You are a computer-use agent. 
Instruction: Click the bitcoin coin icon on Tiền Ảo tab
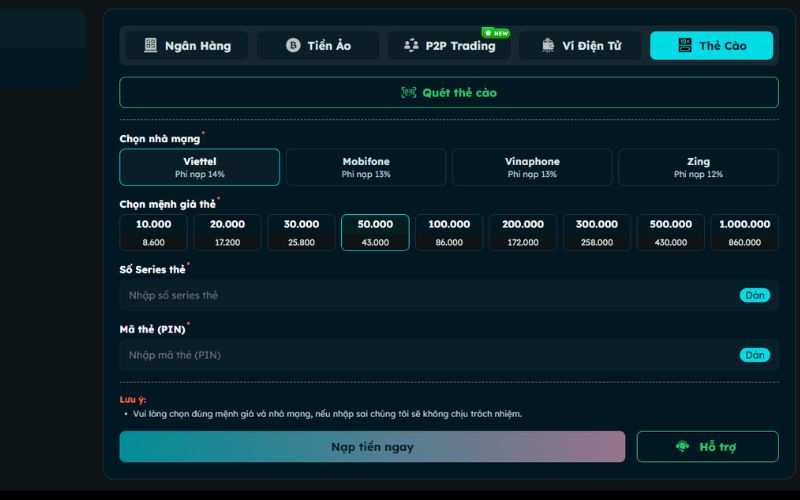[x=293, y=45]
